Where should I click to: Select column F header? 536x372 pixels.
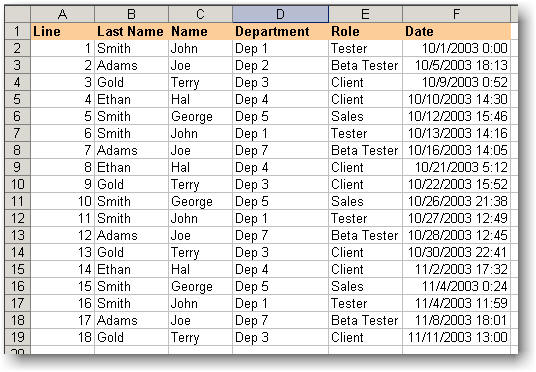click(x=456, y=14)
